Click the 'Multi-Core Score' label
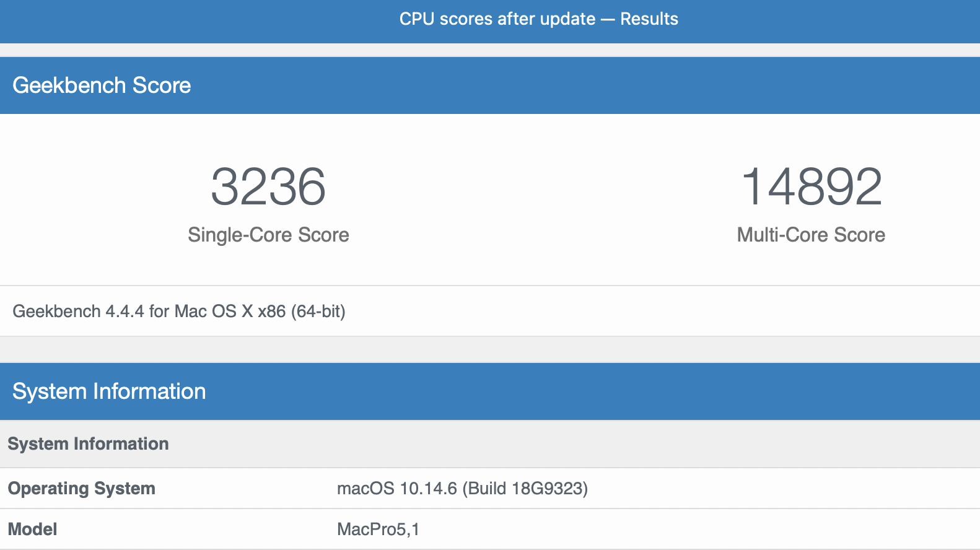Screen dimensions: 980x550 (x=811, y=235)
